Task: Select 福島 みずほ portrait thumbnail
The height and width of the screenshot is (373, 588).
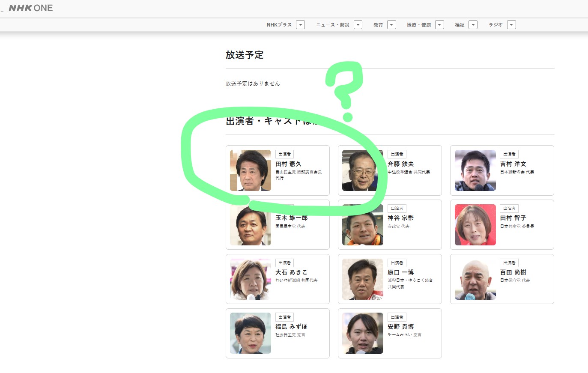Action: [x=251, y=333]
